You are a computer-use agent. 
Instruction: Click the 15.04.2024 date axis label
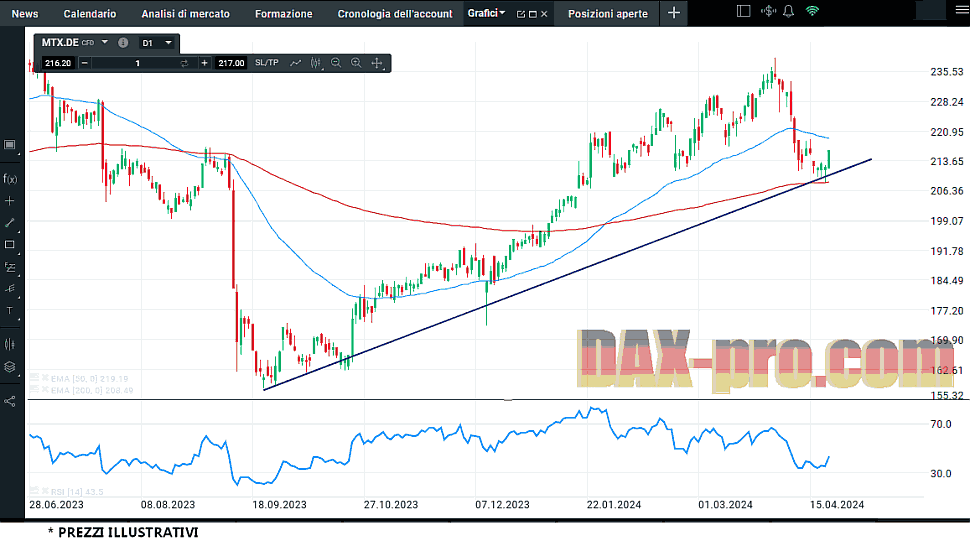pyautogui.click(x=837, y=505)
